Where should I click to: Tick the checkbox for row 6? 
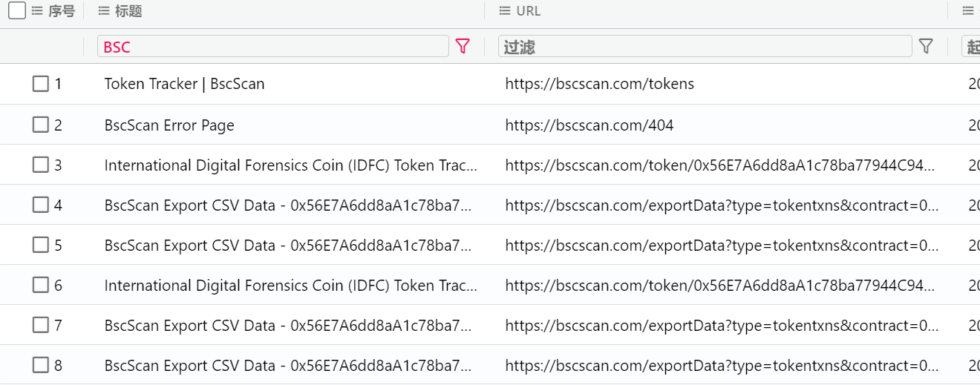point(41,285)
